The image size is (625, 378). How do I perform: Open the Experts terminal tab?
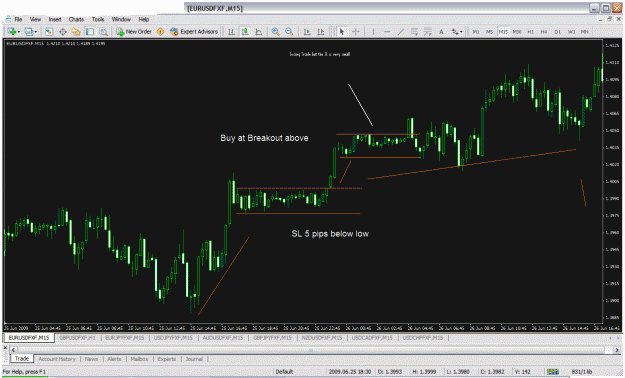point(167,359)
